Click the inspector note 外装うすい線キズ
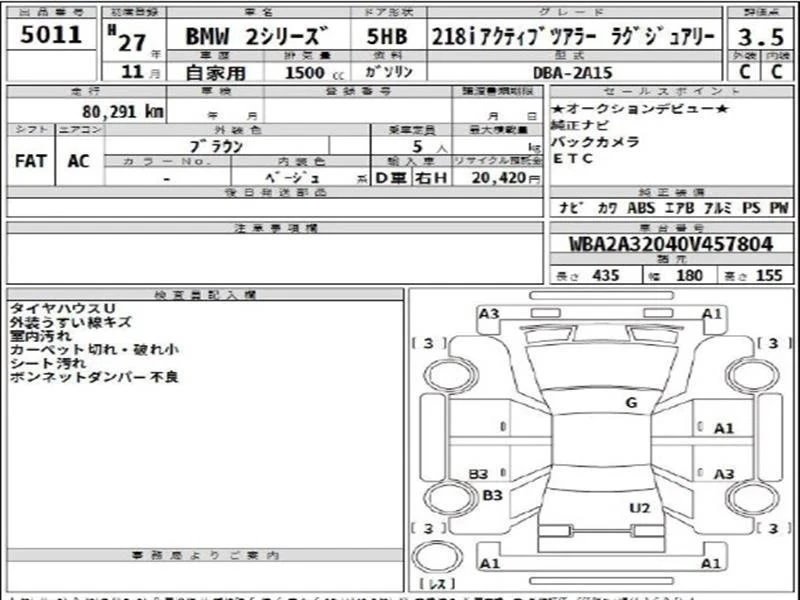 point(70,322)
